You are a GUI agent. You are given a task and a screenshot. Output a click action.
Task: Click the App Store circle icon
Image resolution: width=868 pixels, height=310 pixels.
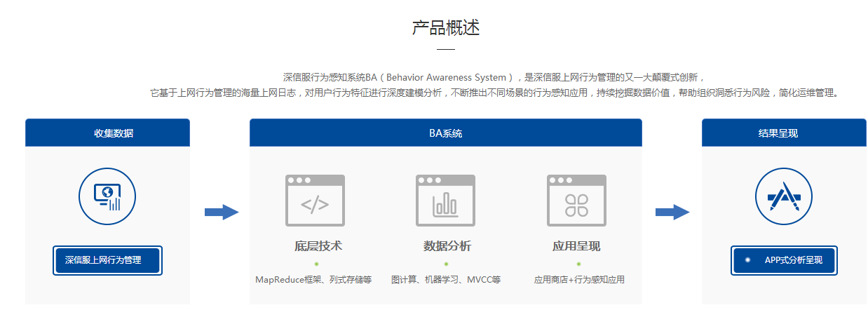[783, 196]
